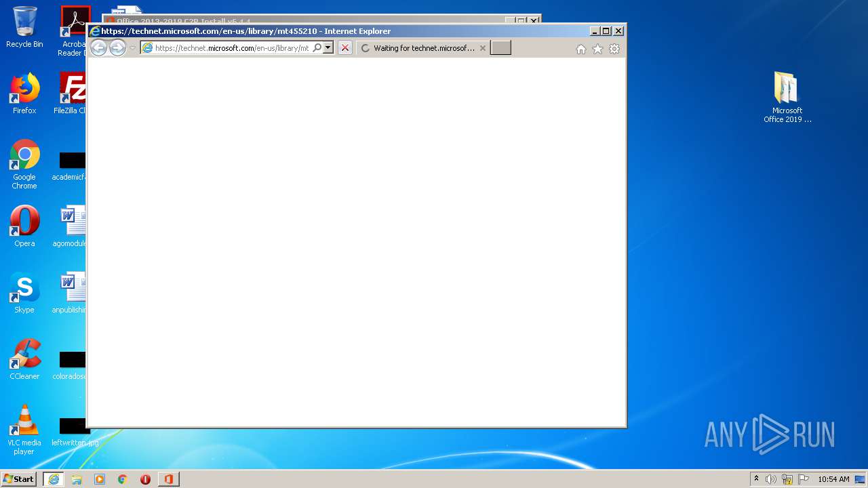Close the 'Waiting for technet' tab
Screen dimensions: 868x488
[x=483, y=48]
